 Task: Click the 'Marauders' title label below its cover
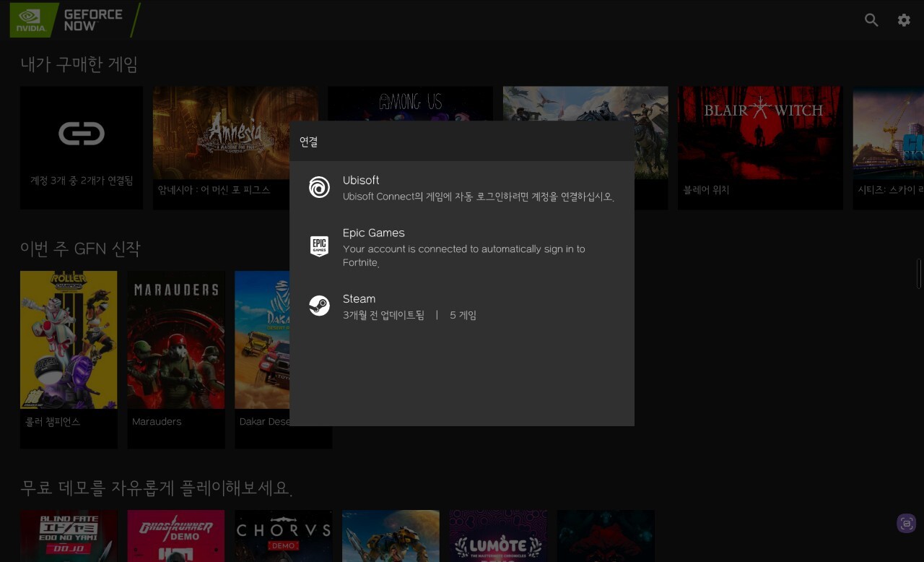[157, 421]
